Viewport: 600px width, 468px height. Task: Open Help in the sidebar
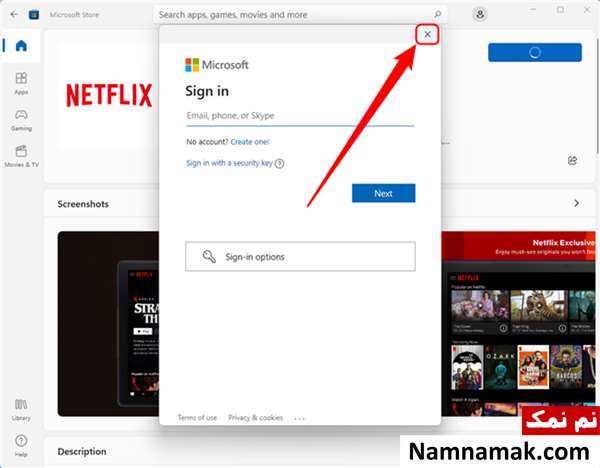click(21, 445)
